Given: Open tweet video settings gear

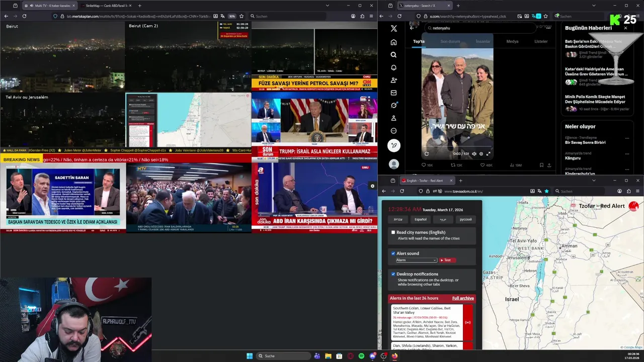Looking at the screenshot, I should [x=481, y=154].
